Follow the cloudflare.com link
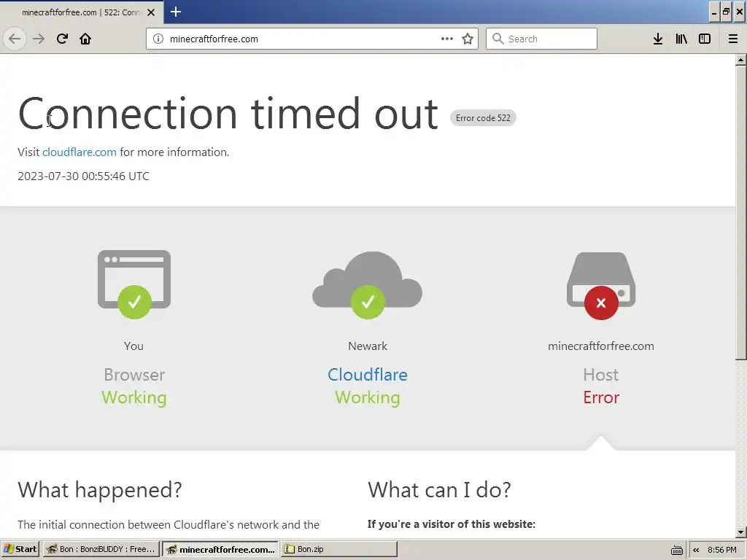The image size is (747, 560). pos(79,152)
